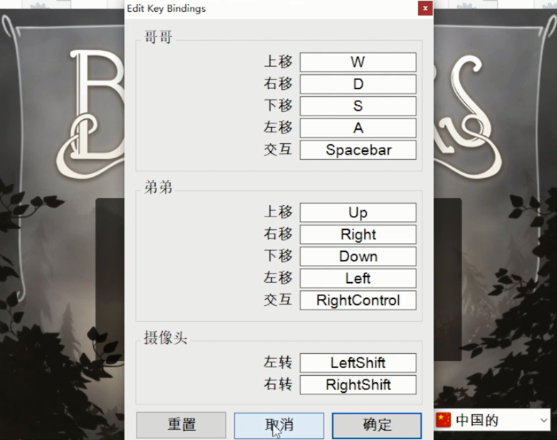This screenshot has height=440, width=557.
Task: Change the RightShift camera binding
Action: pyautogui.click(x=358, y=385)
